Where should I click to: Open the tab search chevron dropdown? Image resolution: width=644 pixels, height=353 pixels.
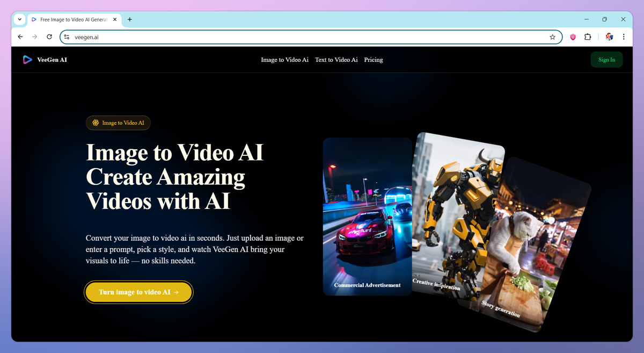(x=19, y=19)
